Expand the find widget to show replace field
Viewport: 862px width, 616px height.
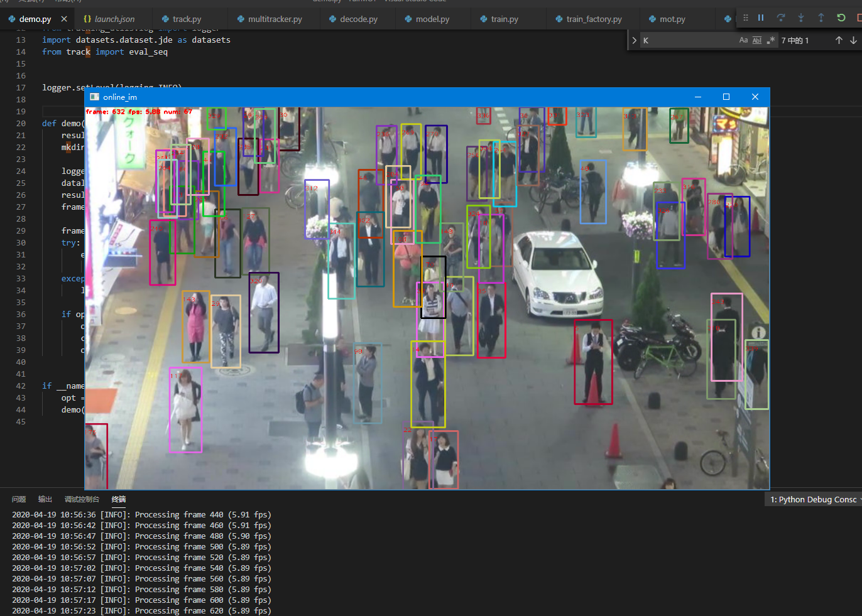coord(635,40)
